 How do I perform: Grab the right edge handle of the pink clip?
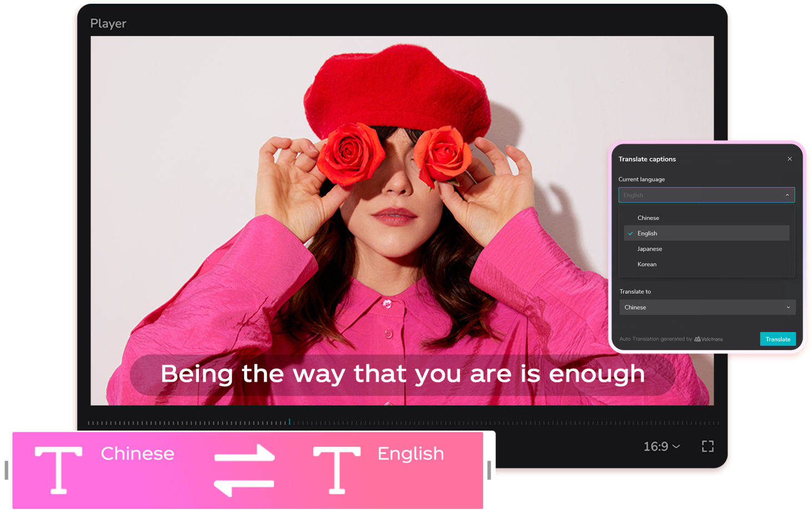489,470
